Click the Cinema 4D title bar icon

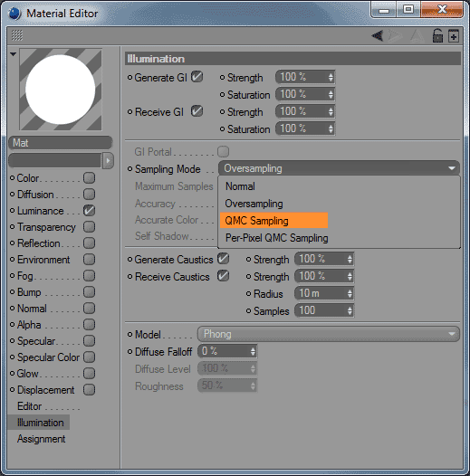(14, 14)
